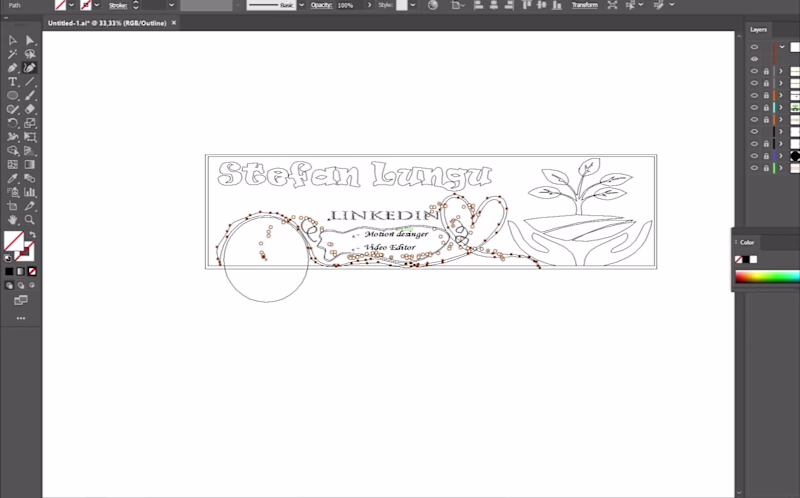This screenshot has height=498, width=800.
Task: Swap fill and stroke arrow icon
Action: click(32, 235)
